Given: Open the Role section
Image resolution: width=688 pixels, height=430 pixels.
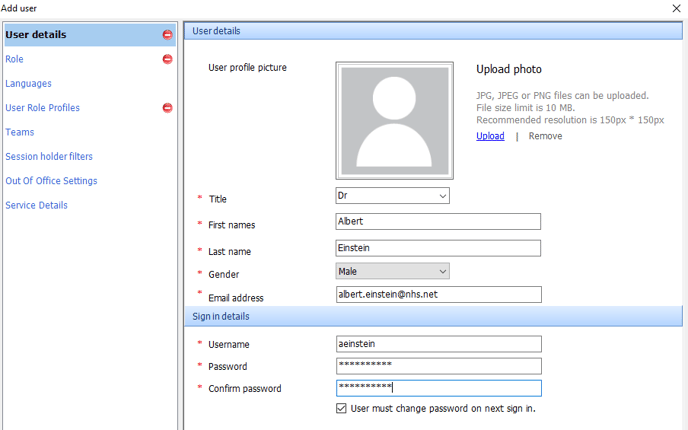Looking at the screenshot, I should tap(14, 59).
